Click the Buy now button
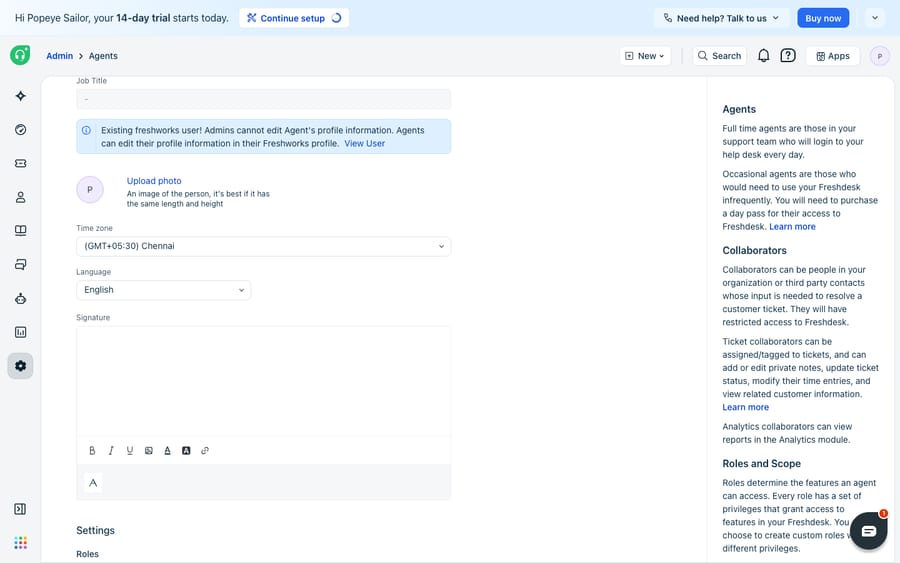The image size is (900, 563). click(x=823, y=18)
